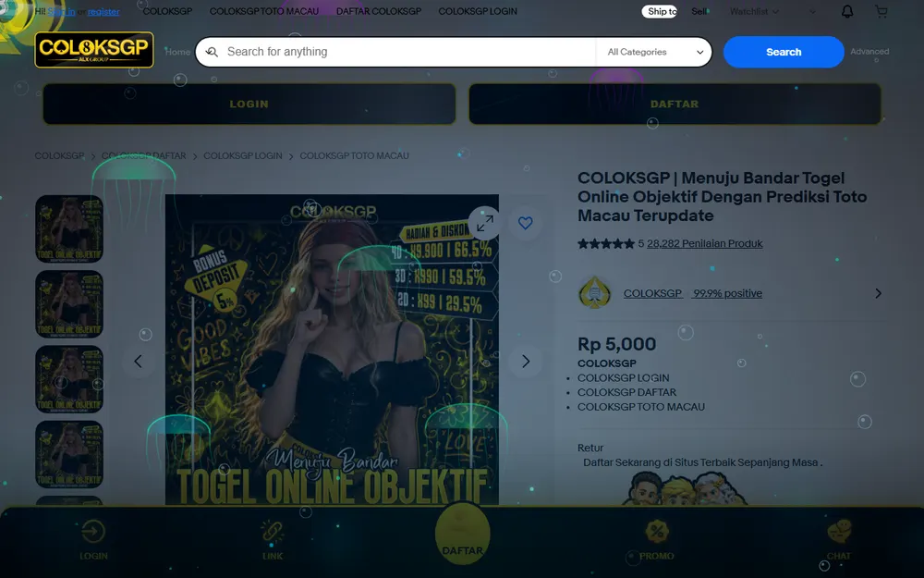Open seller details chevron arrow
This screenshot has width=924, height=578.
pyautogui.click(x=878, y=293)
